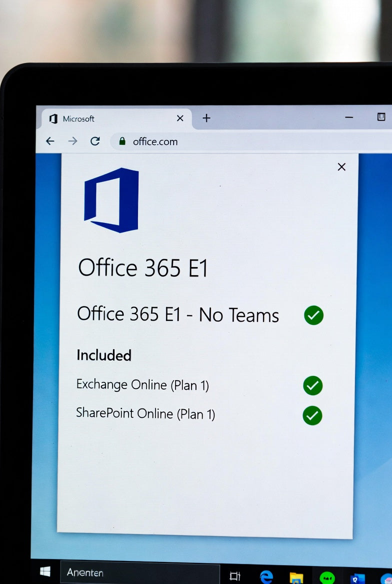This screenshot has height=584, width=392.
Task: Close the Office 365 E1 dialog
Action: pos(341,167)
